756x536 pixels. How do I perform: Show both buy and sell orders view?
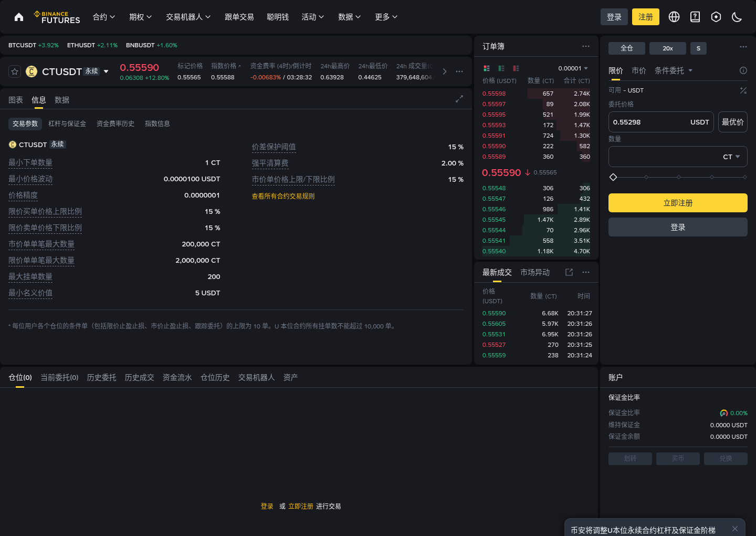point(487,68)
